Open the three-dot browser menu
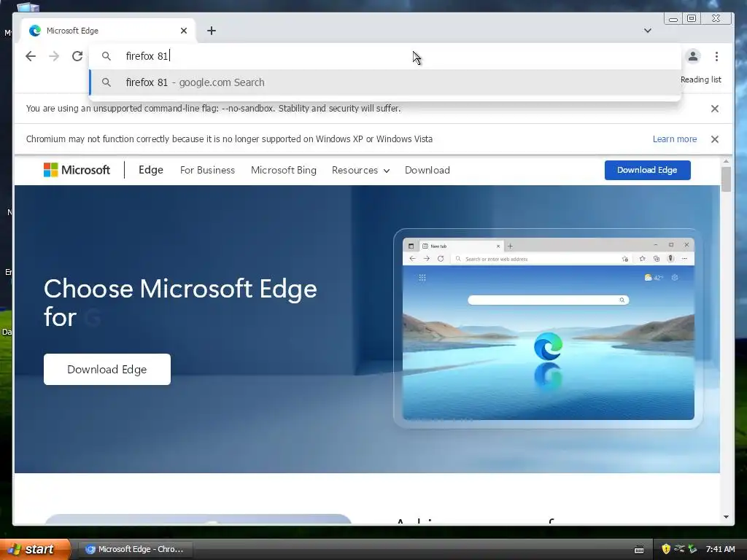The width and height of the screenshot is (747, 560). (x=716, y=56)
